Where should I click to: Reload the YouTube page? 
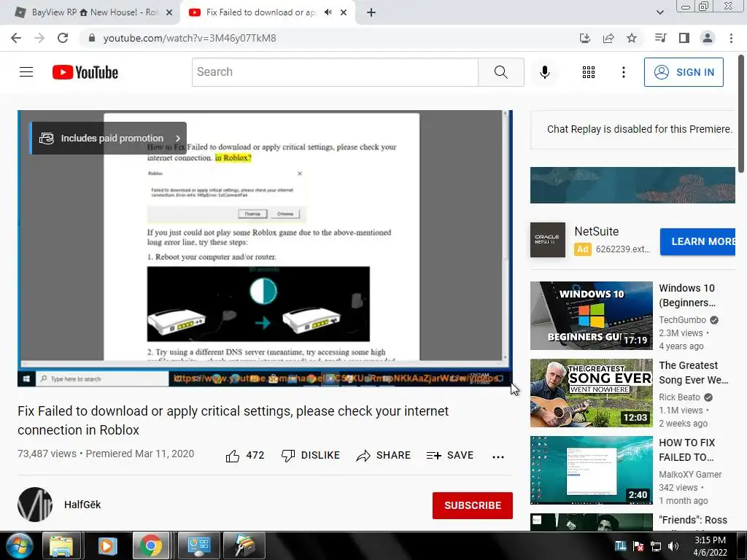pos(63,38)
